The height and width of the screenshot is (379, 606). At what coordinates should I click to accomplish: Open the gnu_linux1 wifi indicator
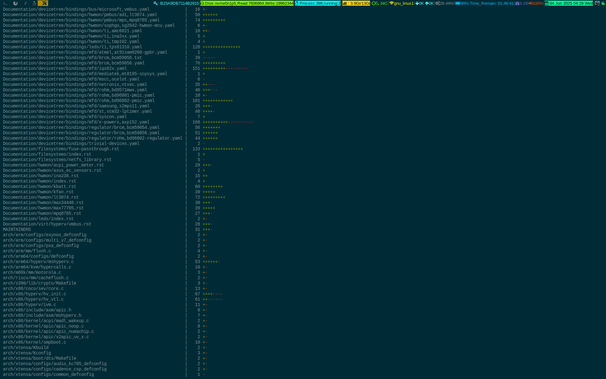[402, 3]
